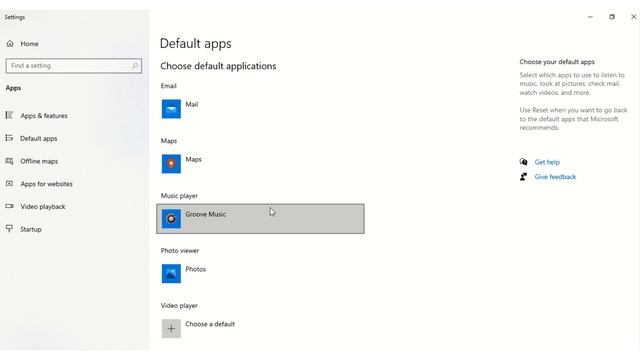Click the Offline maps sidebar icon
640x360 pixels.
coord(9,161)
